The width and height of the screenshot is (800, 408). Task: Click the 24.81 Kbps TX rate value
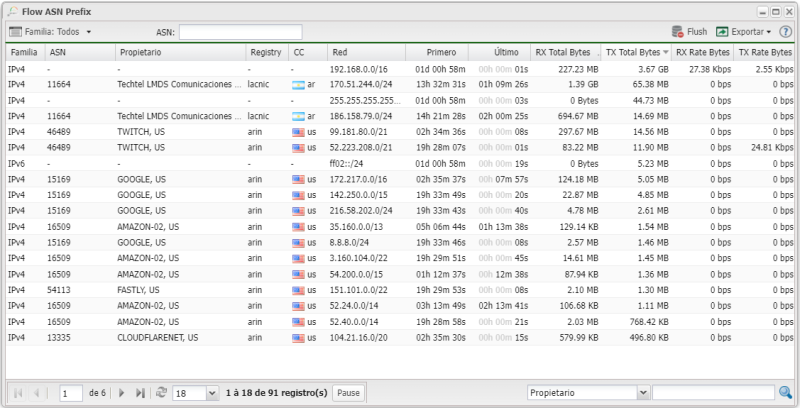click(772, 147)
